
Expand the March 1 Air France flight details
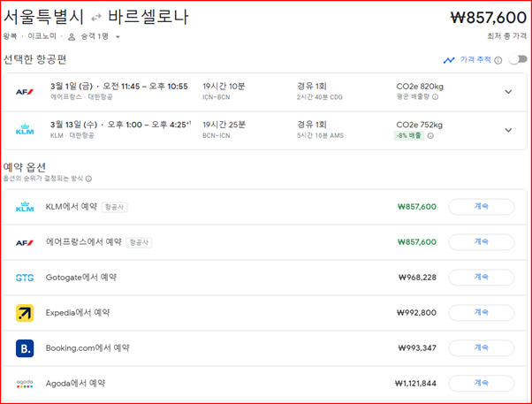(x=508, y=92)
